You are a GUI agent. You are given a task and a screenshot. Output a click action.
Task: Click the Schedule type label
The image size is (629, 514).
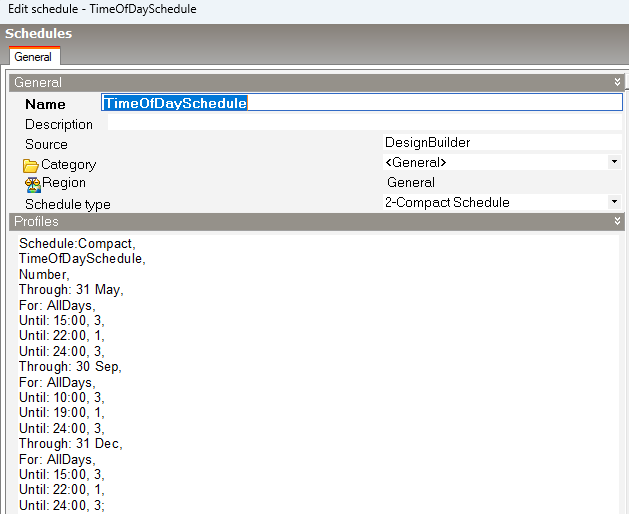[68, 204]
